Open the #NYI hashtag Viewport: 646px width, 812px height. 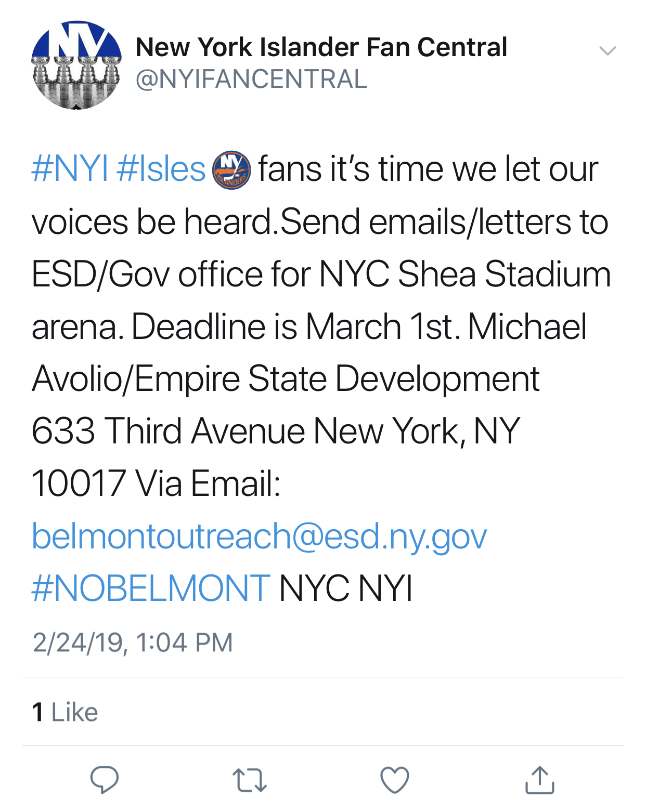pos(70,169)
